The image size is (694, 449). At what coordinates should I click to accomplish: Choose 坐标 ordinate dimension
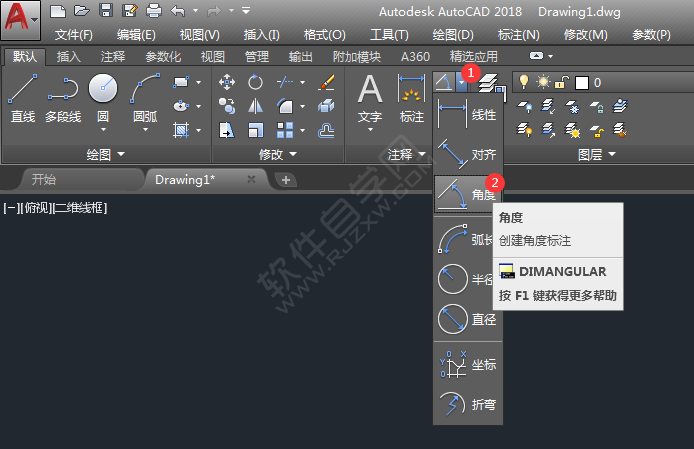click(467, 365)
